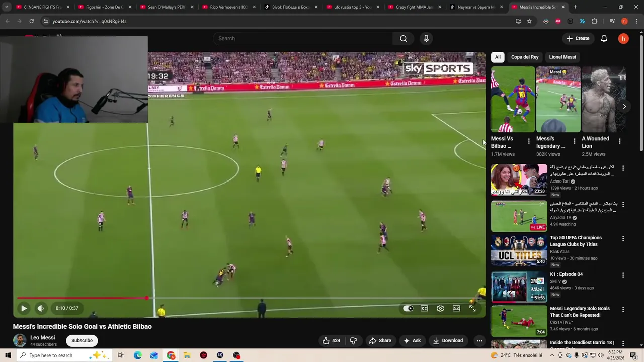644x362 pixels.
Task: Dislike the video with thumbs down
Action: coord(353,340)
